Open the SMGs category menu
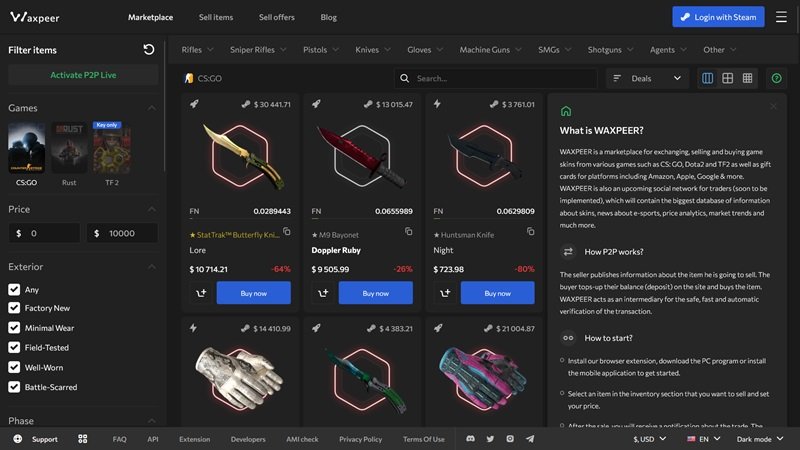This screenshot has height=450, width=800. (555, 49)
